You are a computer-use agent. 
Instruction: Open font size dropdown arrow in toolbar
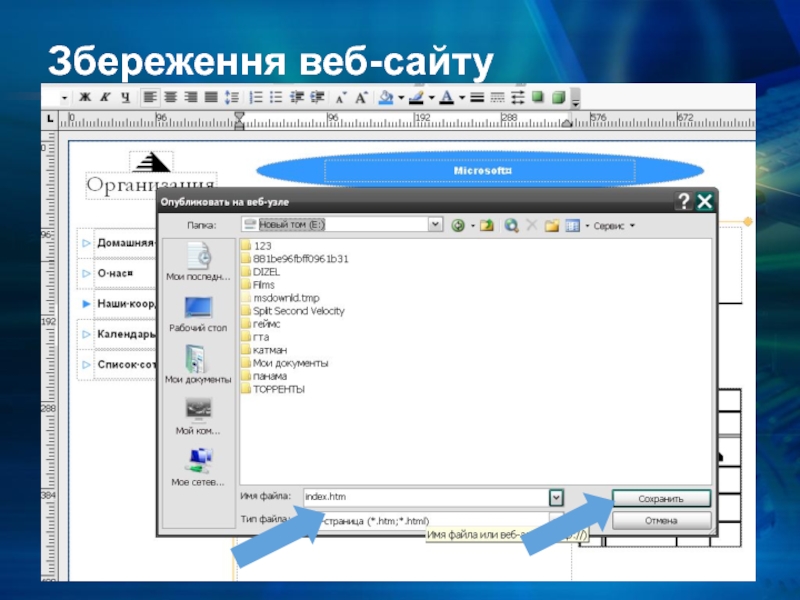pyautogui.click(x=64, y=97)
